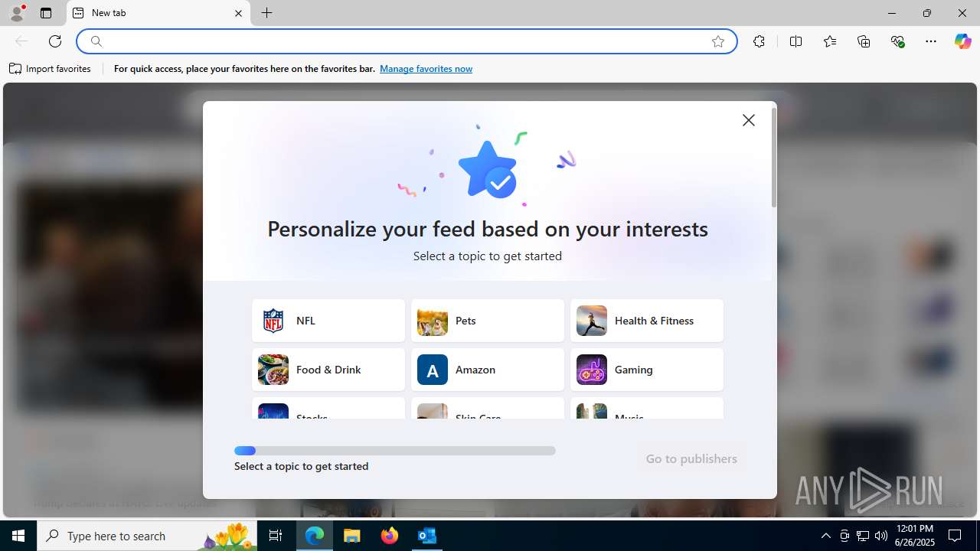This screenshot has height=551, width=980.
Task: Open Copilot sidebar icon
Action: tap(962, 41)
